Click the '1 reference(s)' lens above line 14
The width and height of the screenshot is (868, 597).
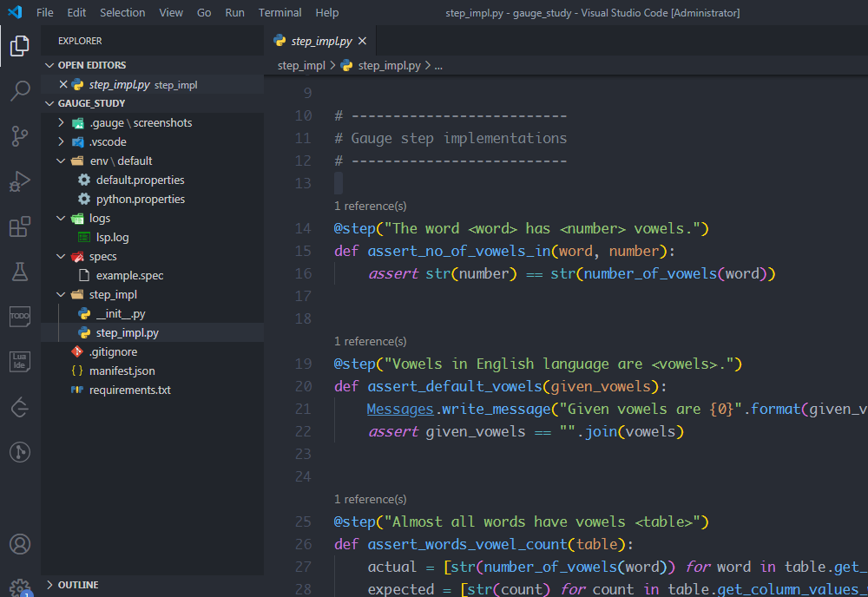pos(371,206)
